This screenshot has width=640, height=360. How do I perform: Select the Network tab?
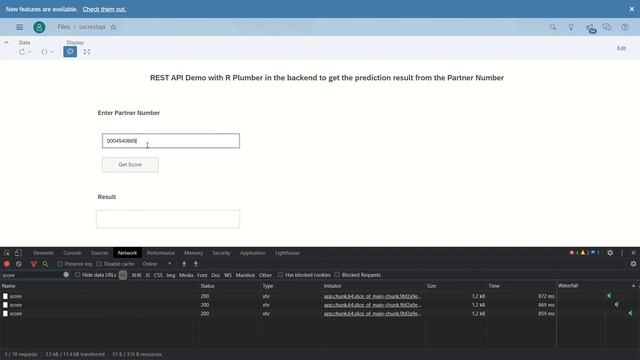point(127,253)
